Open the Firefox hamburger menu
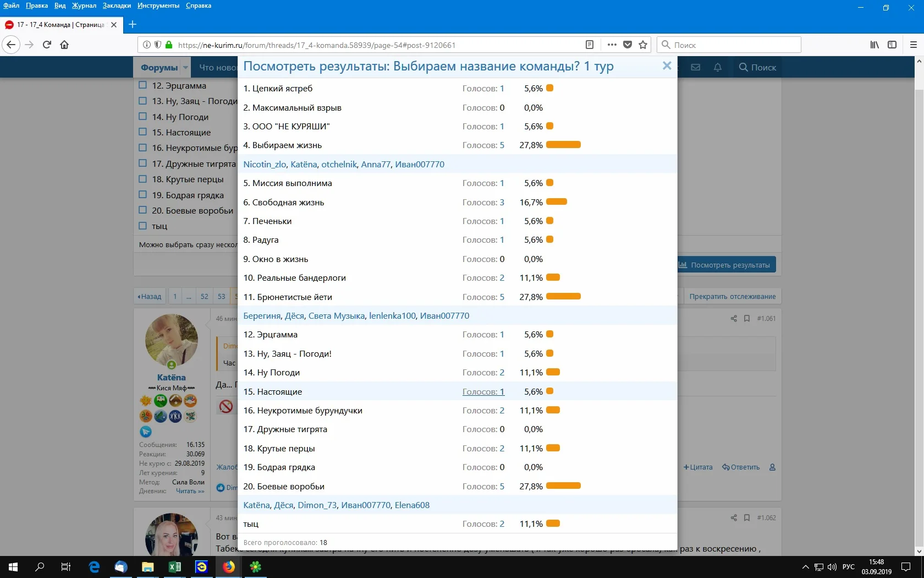 tap(913, 45)
